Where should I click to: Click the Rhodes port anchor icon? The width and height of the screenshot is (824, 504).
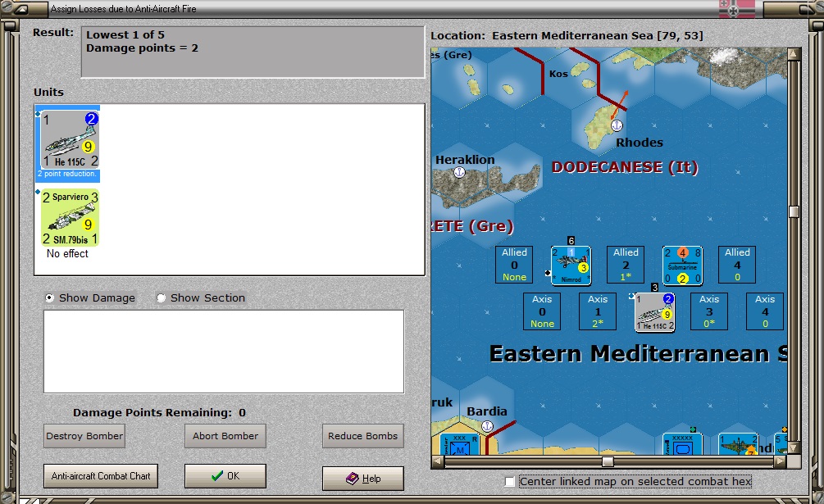(617, 125)
